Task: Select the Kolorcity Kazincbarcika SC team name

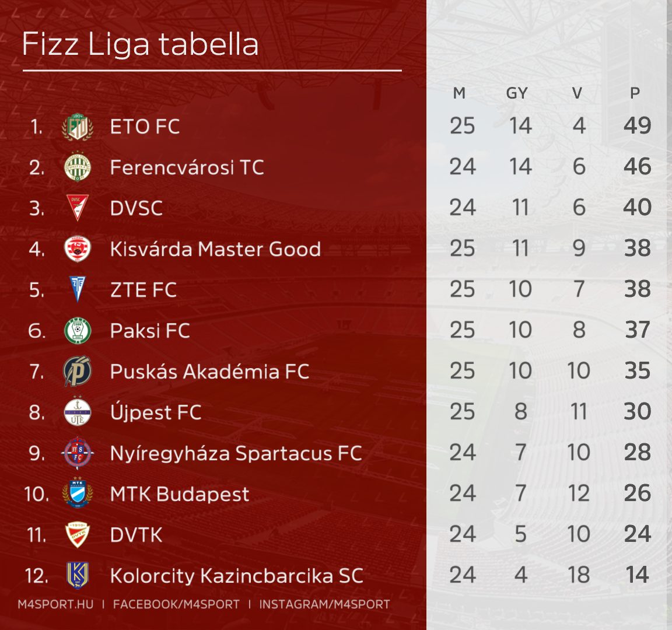Action: click(236, 576)
